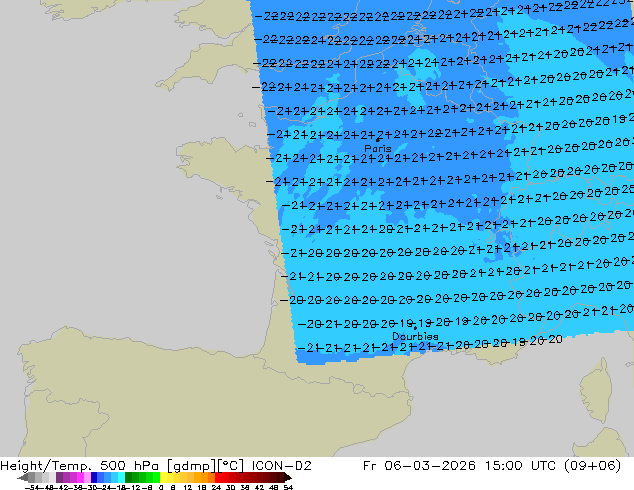Pick the dark purple legend swatch near -42
Screen dimensions: 634x490
point(59,477)
